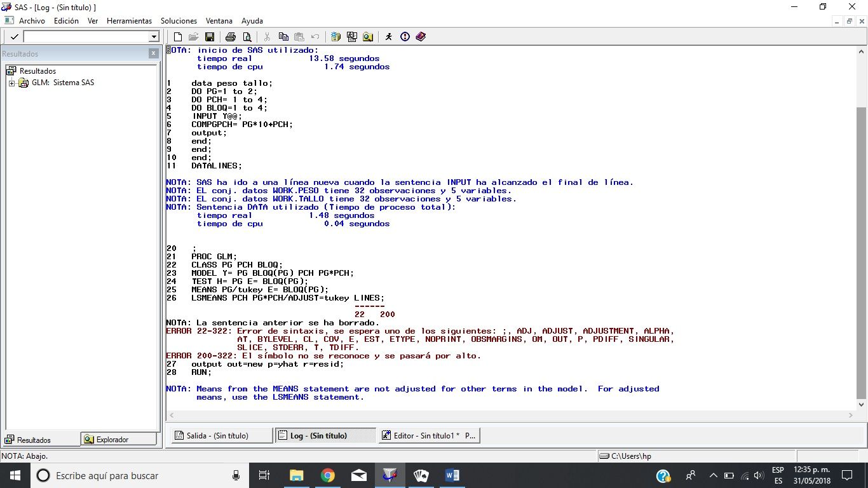Click the command bar checkmark button
Image resolution: width=868 pixels, height=488 pixels.
[14, 37]
